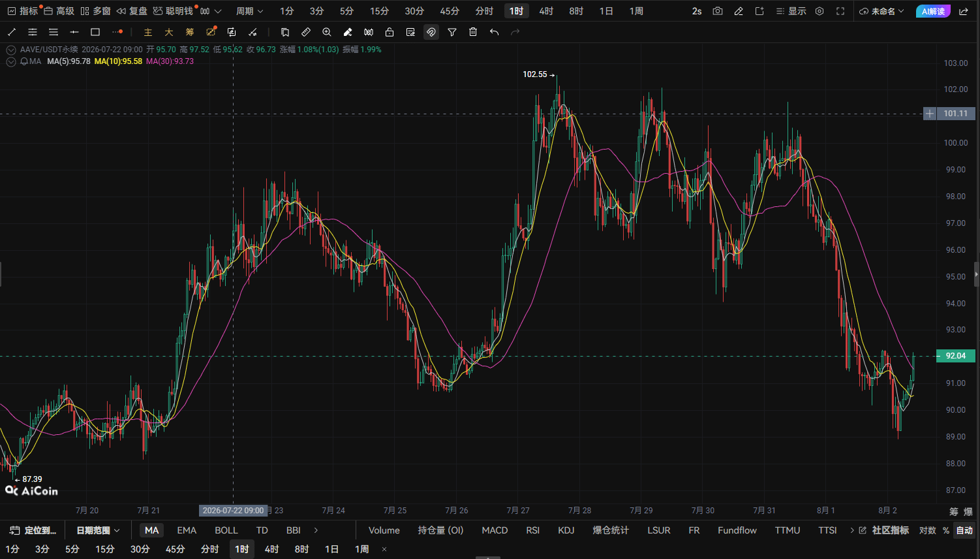Viewport: 980px width, 559px height.
Task: Open the candlestick chart type dropdown
Action: coord(211,11)
